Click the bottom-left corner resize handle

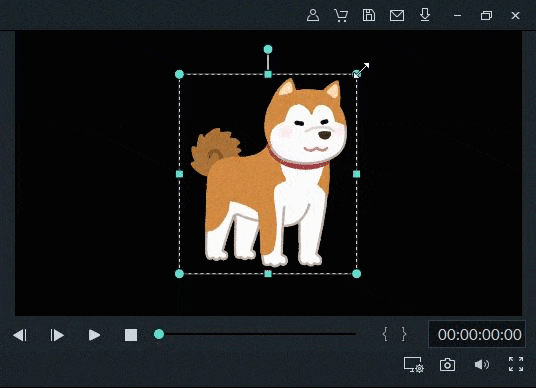(179, 273)
